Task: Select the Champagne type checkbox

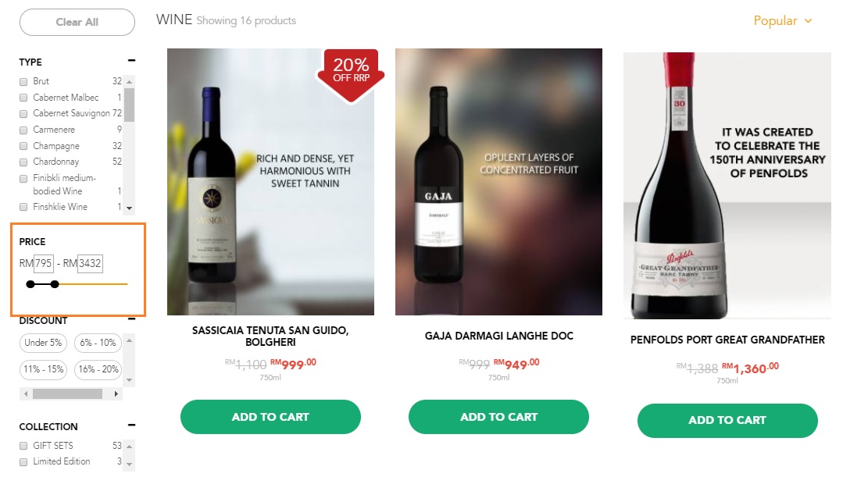Action: click(23, 146)
